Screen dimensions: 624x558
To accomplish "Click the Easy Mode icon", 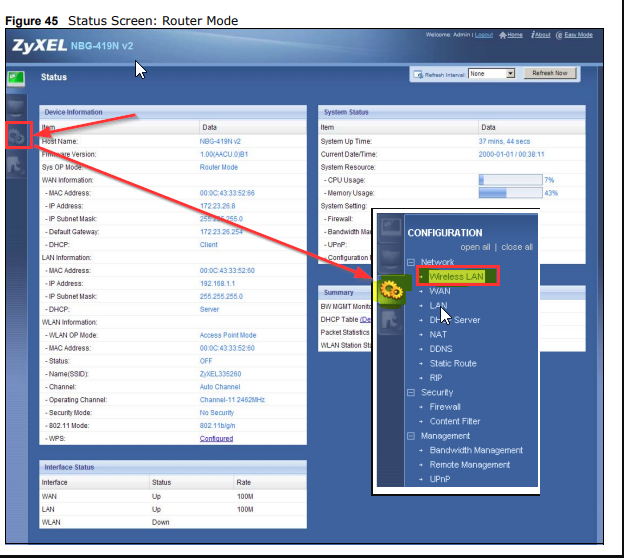I will [x=560, y=35].
